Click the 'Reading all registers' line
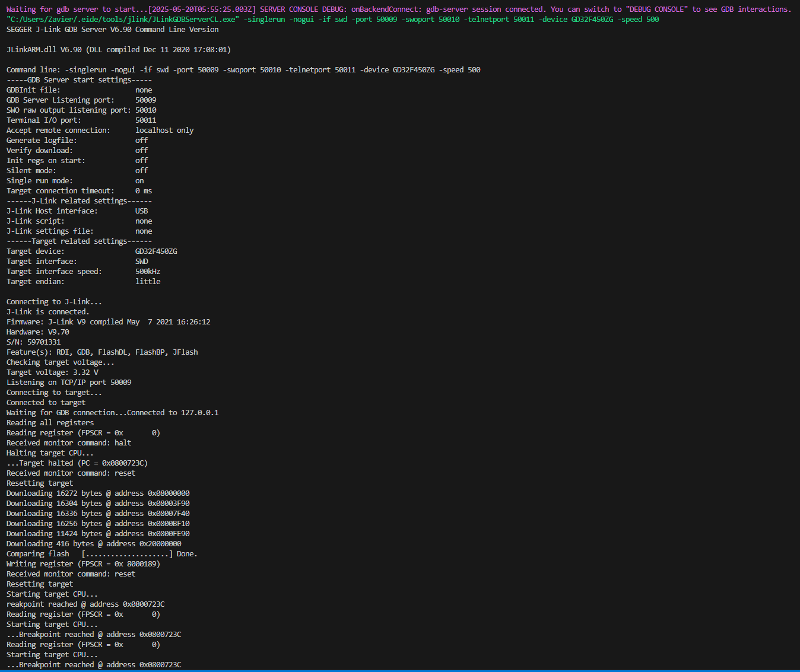The height and width of the screenshot is (672, 800). pos(50,423)
